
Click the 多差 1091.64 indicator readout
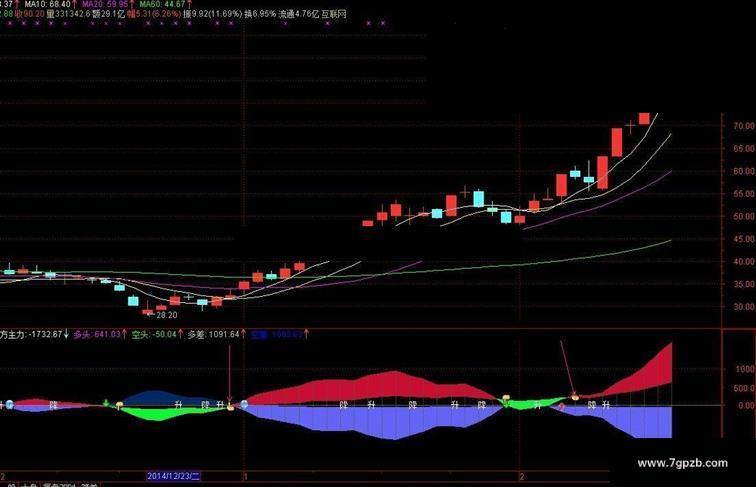(x=217, y=334)
